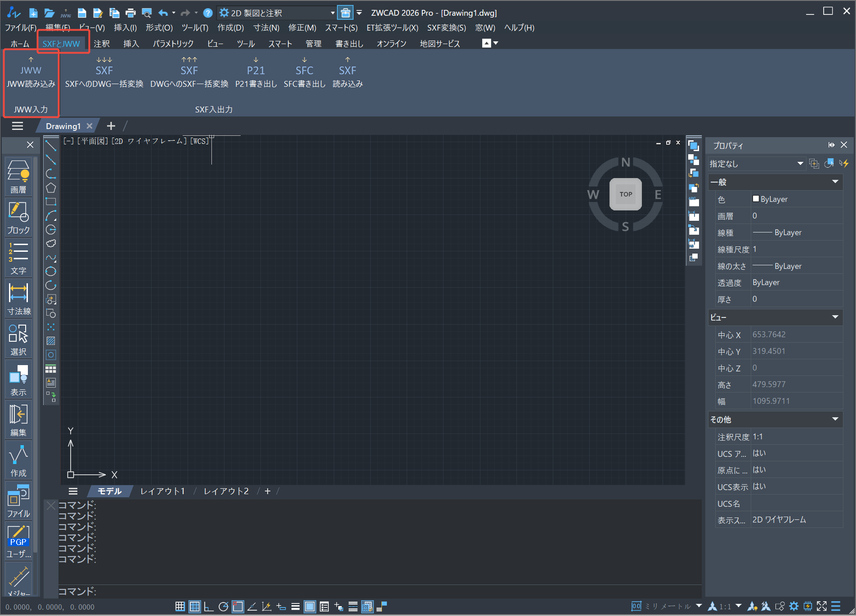This screenshot has width=856, height=616.
Task: Open the 文字 text tool group
Action: pos(18,258)
